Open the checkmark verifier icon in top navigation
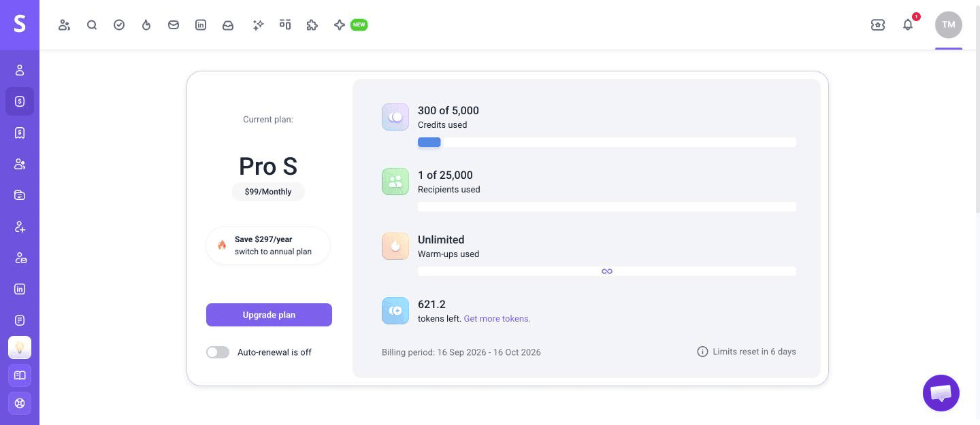 click(119, 25)
